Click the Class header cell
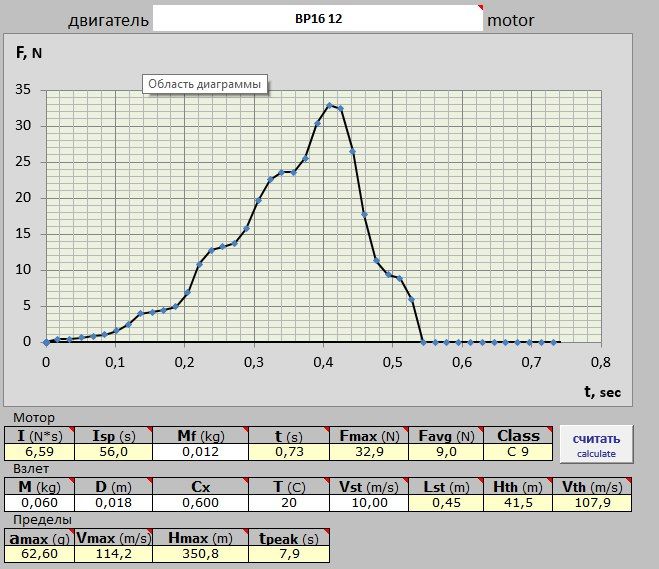 click(518, 436)
